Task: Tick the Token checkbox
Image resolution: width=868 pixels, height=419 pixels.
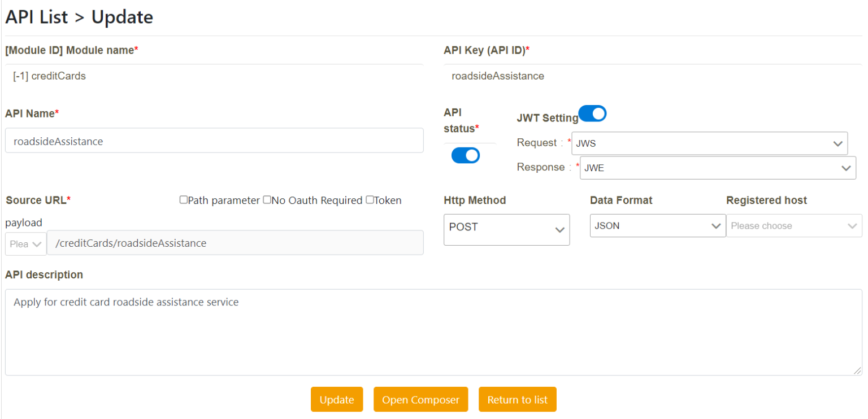Action: pyautogui.click(x=370, y=199)
